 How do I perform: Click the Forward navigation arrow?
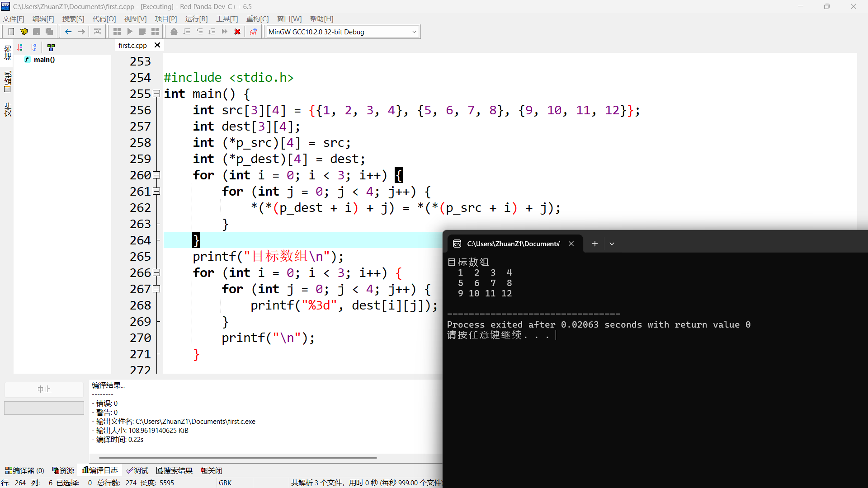pyautogui.click(x=81, y=32)
